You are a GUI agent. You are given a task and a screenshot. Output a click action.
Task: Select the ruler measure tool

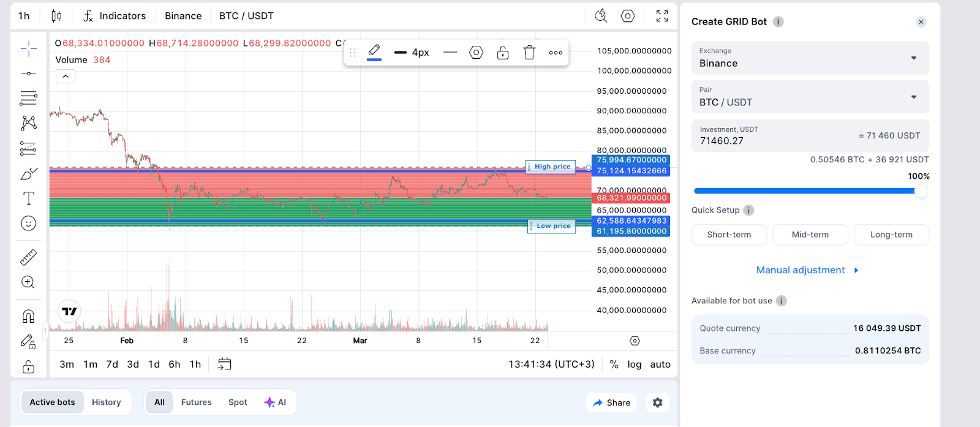tap(28, 257)
